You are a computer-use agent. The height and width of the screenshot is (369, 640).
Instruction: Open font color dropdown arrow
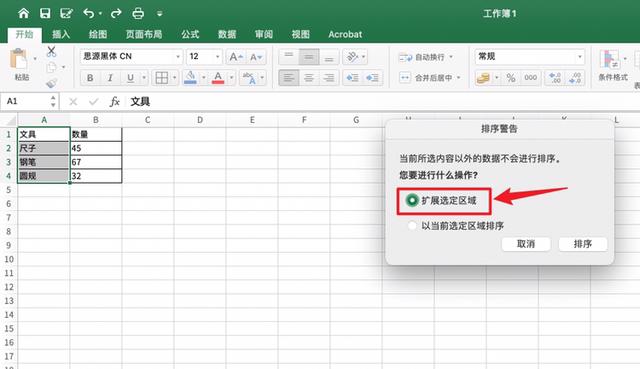point(231,78)
